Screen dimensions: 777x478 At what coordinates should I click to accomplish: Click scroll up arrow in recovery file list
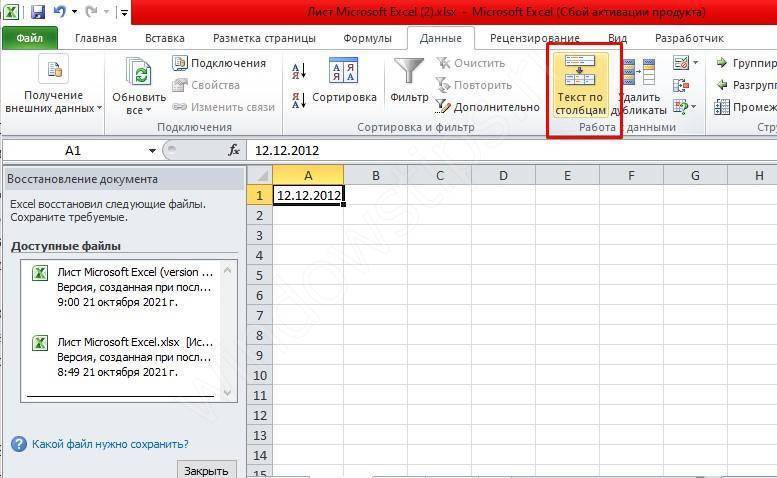[227, 270]
